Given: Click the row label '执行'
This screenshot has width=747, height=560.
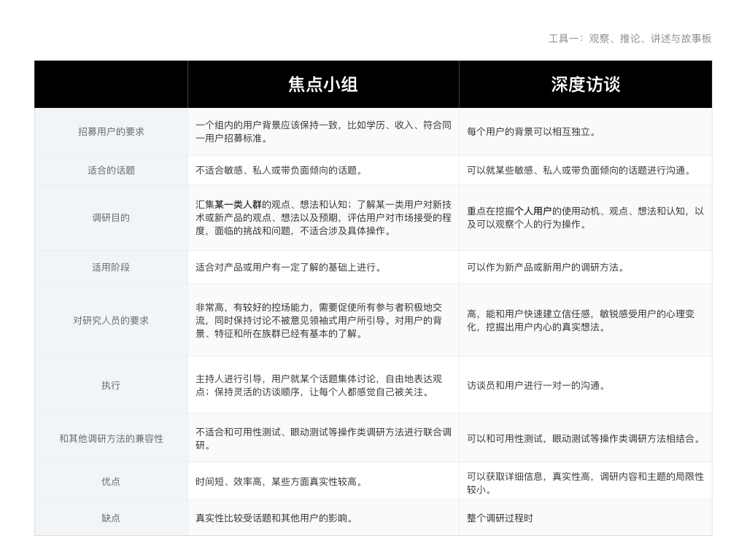Looking at the screenshot, I should [111, 385].
